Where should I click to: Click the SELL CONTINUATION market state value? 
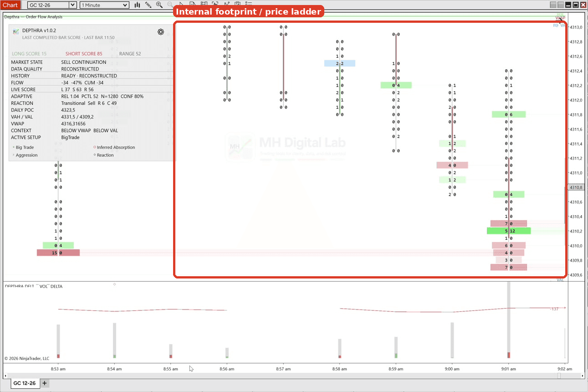pyautogui.click(x=84, y=62)
